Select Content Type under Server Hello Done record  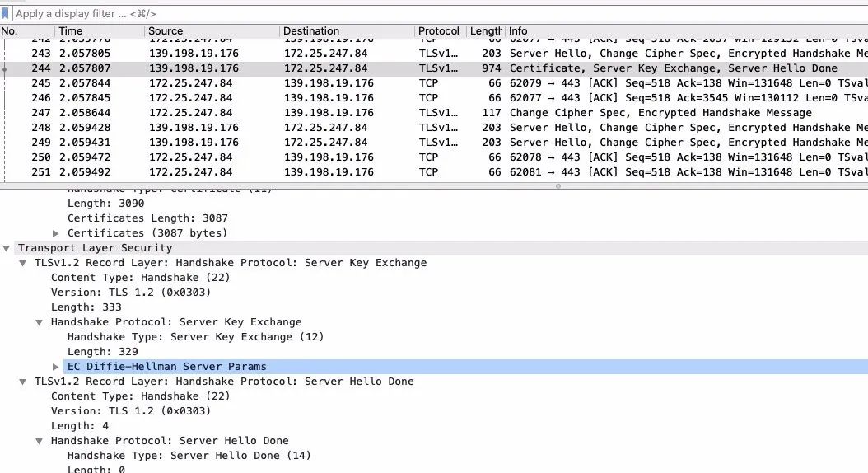140,396
